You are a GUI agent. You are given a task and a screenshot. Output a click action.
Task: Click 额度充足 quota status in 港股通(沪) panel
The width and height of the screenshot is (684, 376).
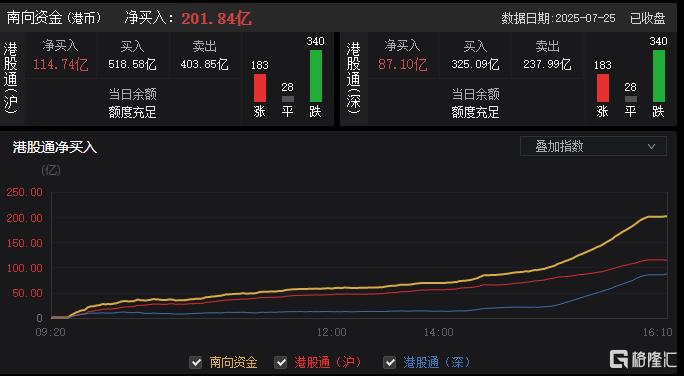132,113
